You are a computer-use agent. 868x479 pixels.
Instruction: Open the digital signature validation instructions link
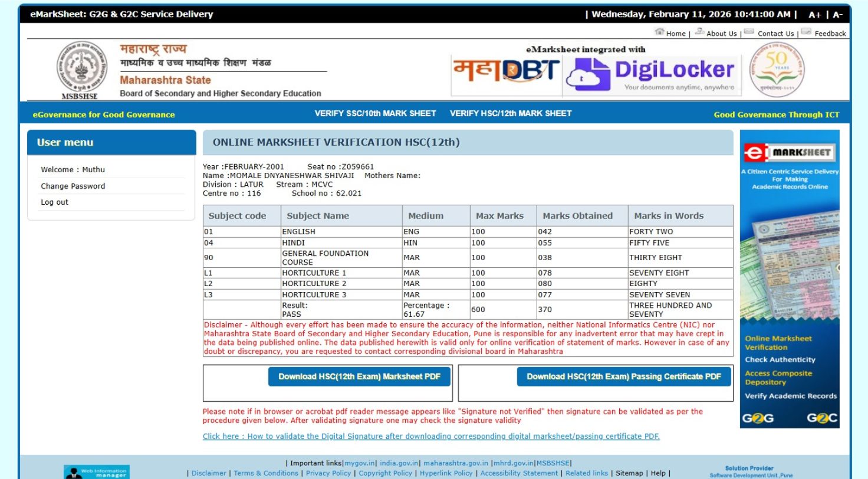click(x=431, y=437)
